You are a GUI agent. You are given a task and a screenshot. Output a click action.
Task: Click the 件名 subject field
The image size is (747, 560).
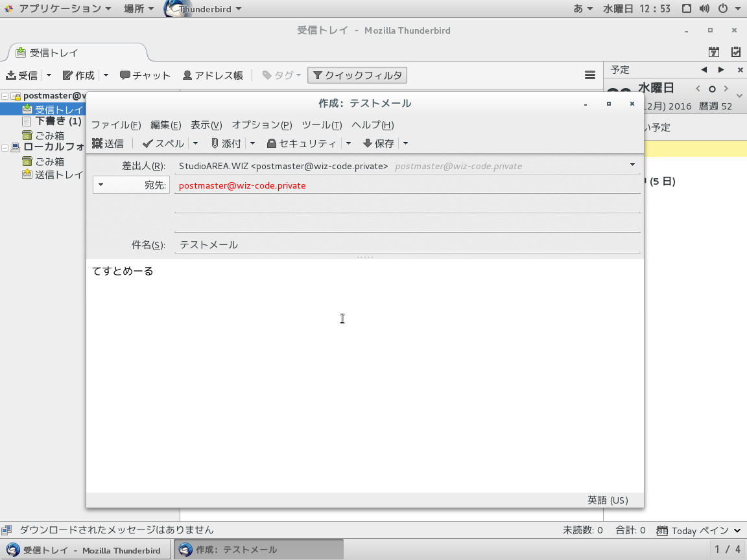point(407,245)
